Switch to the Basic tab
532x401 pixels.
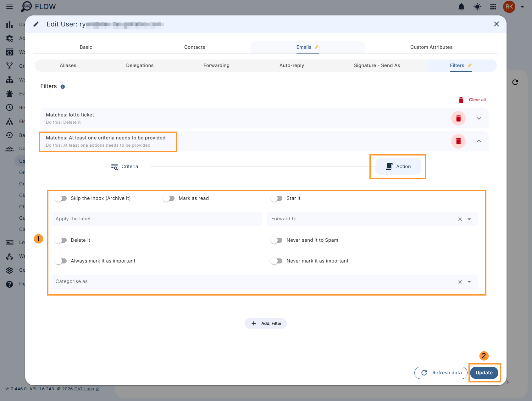[86, 47]
